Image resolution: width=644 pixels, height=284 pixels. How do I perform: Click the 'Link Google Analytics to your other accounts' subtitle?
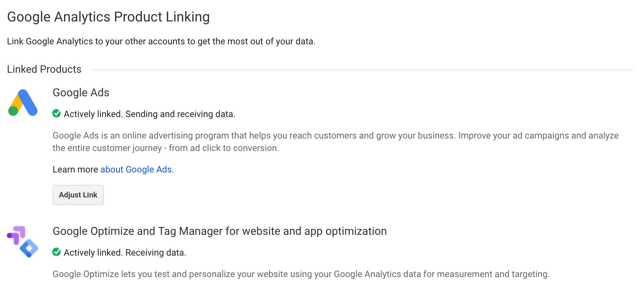pyautogui.click(x=161, y=41)
